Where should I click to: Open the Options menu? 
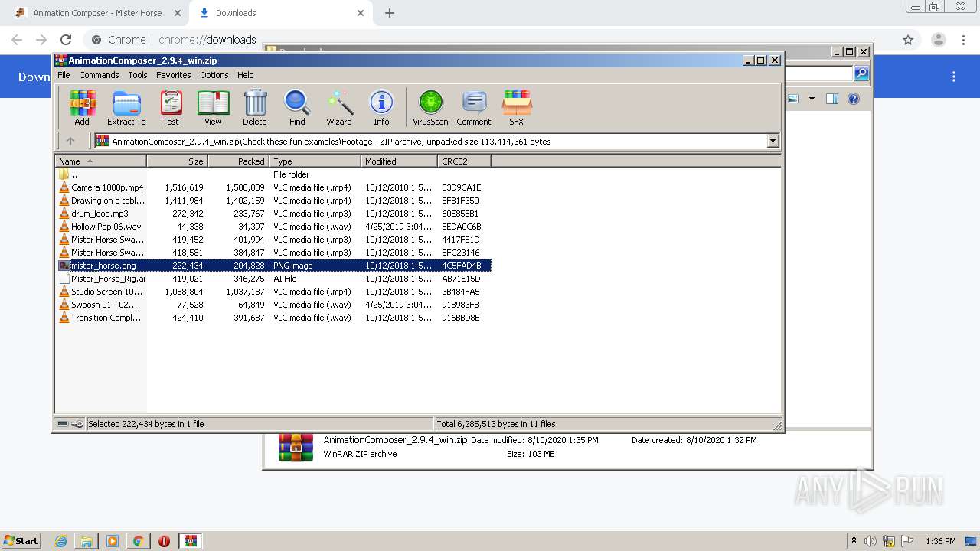click(x=214, y=75)
